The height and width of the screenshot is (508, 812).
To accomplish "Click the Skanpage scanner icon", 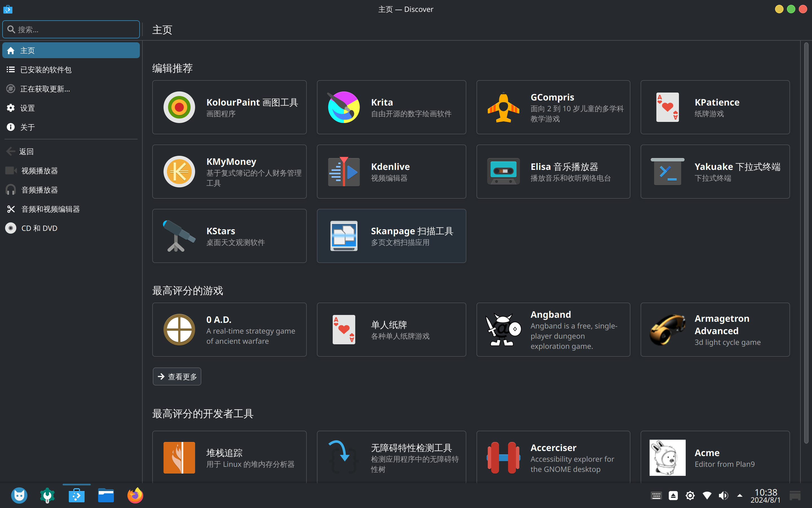I will [x=344, y=236].
